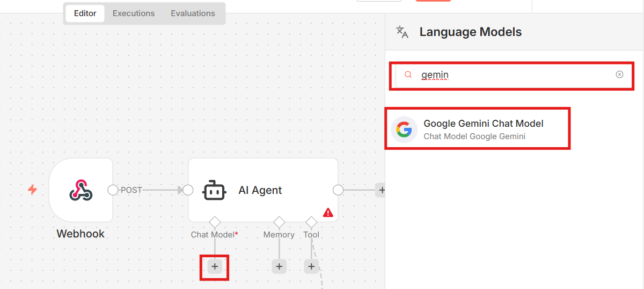Click the AI Agent output connector
Screen dimensions: 644x289
click(x=338, y=190)
